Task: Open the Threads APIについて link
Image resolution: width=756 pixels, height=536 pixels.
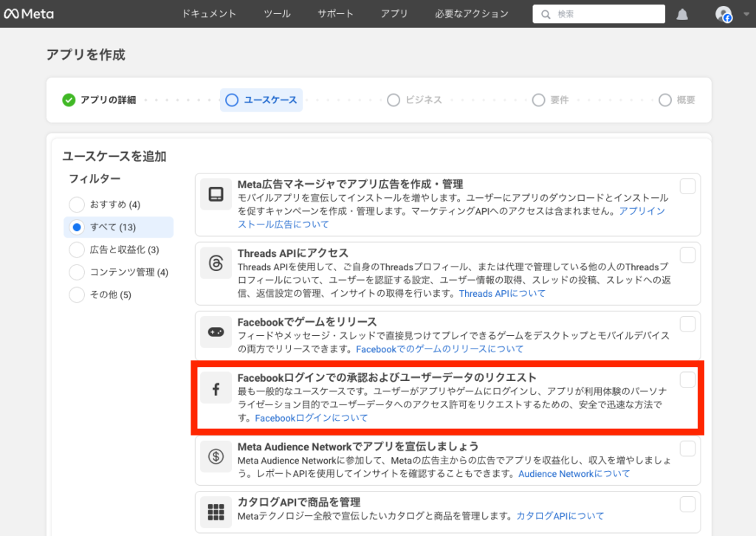Action: pos(502,294)
